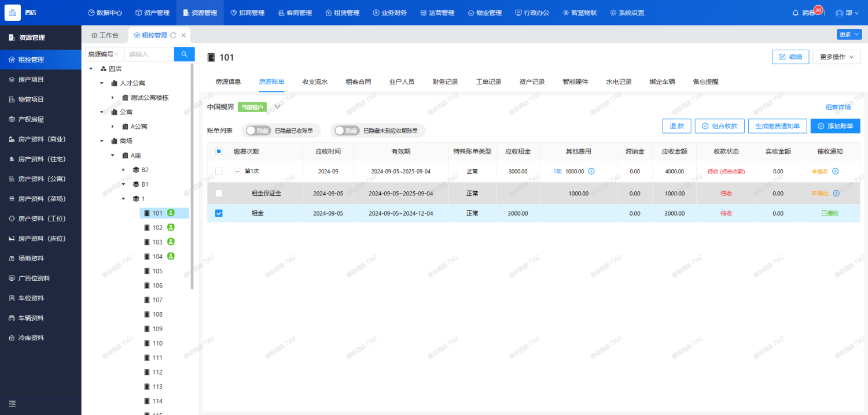Click the green tenant icon on room 104
Image resolution: width=868 pixels, height=415 pixels.
coord(171,256)
